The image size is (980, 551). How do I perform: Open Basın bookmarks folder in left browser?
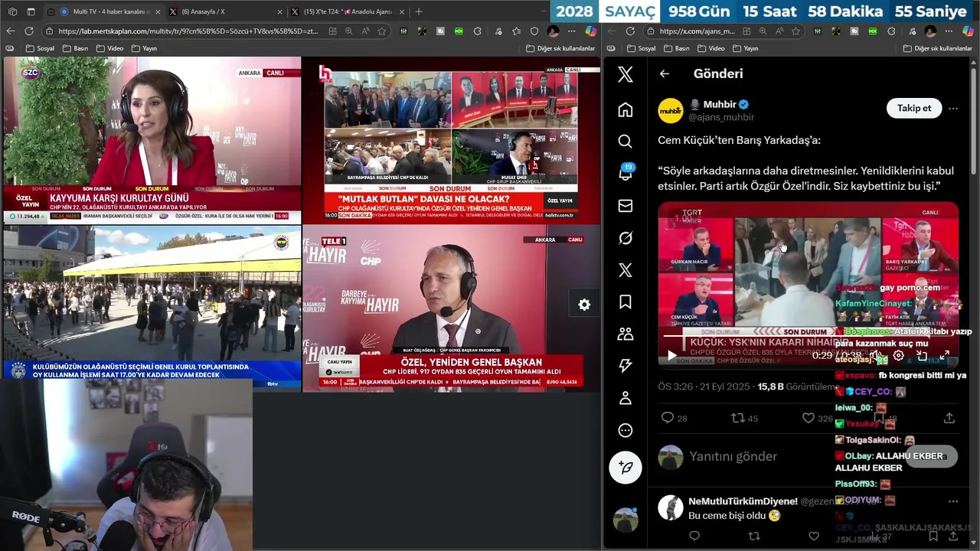[75, 48]
